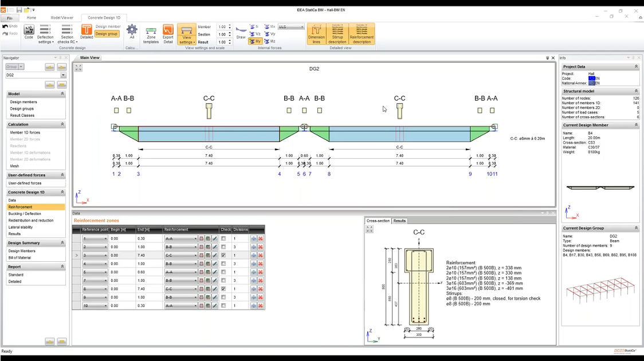Switch to the Model Viewer ribbon tab
Image resolution: width=644 pixels, height=361 pixels.
pos(62,18)
